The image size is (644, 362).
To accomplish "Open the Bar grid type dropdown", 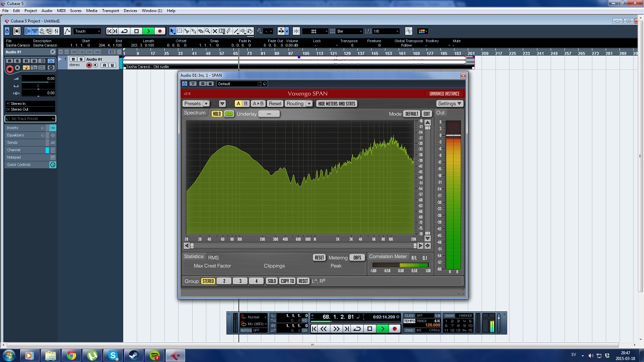I will coord(349,31).
